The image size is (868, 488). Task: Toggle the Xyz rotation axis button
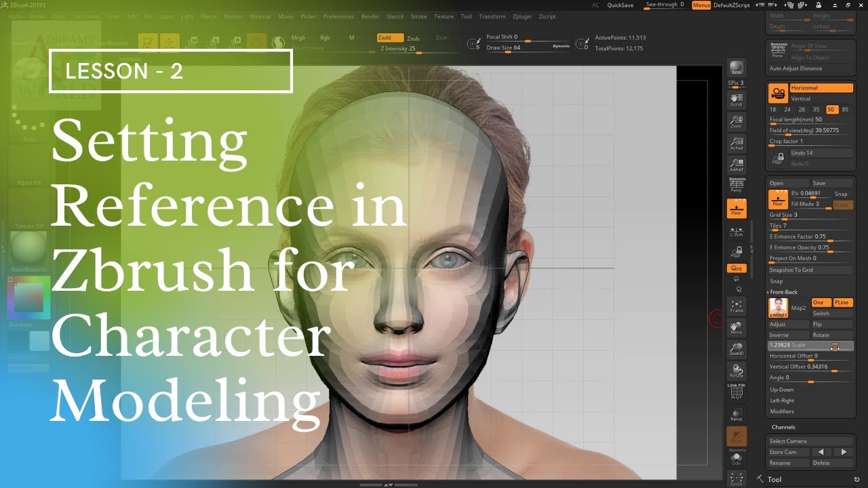tap(736, 268)
